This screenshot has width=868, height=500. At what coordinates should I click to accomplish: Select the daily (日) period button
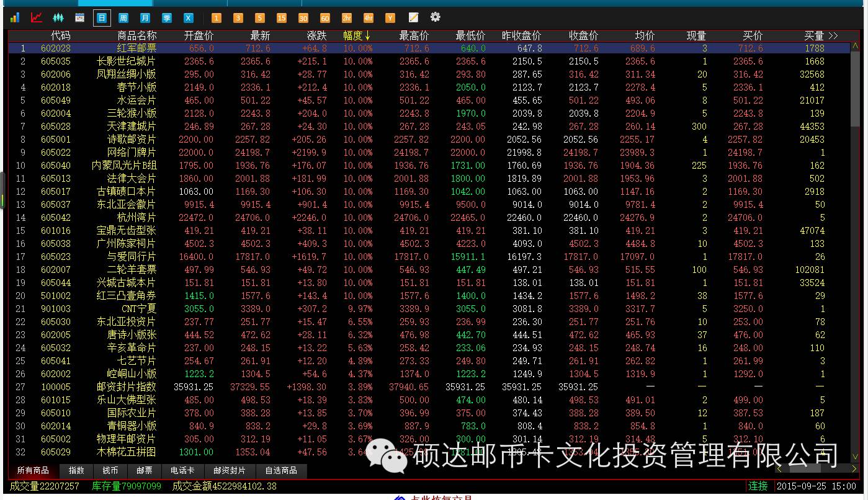tap(102, 17)
